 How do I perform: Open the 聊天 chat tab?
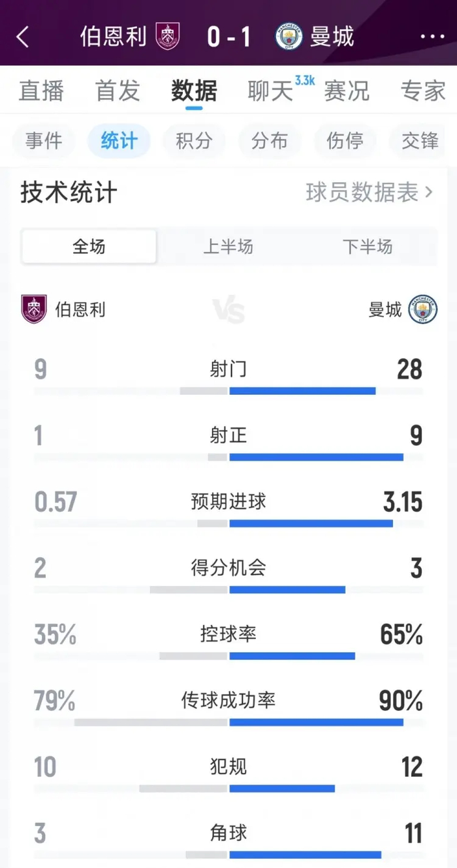coord(269,91)
